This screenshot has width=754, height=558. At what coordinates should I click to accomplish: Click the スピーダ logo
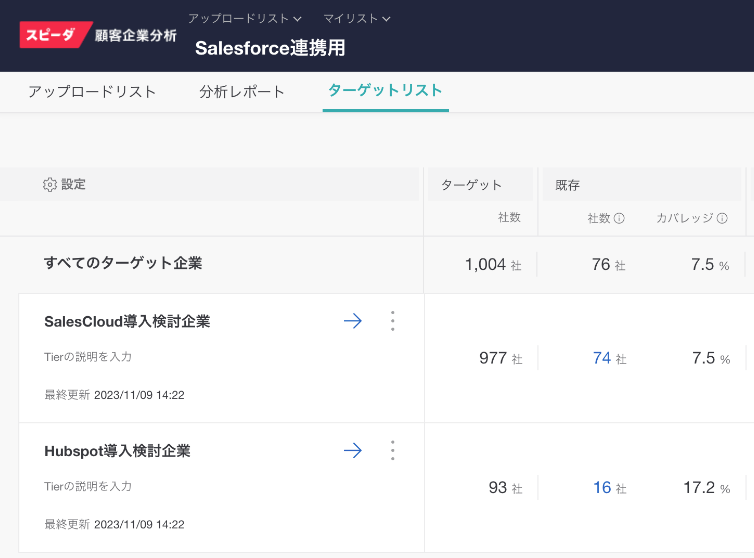tap(56, 35)
